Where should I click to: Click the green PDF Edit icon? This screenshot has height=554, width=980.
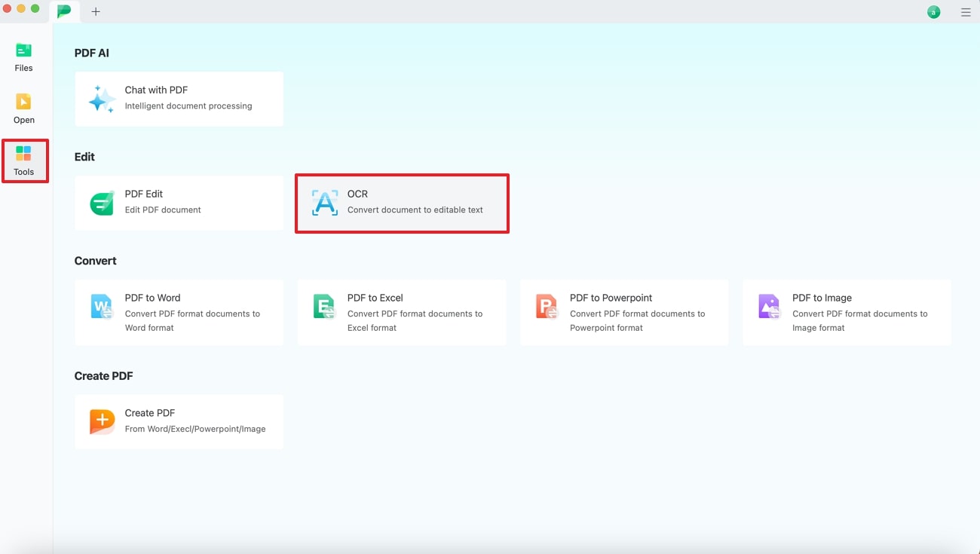click(102, 203)
